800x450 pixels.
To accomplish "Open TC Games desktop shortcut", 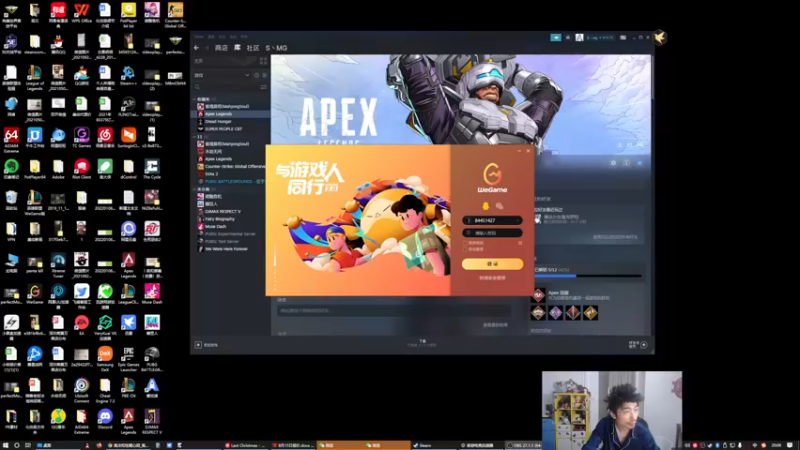I will [x=82, y=138].
